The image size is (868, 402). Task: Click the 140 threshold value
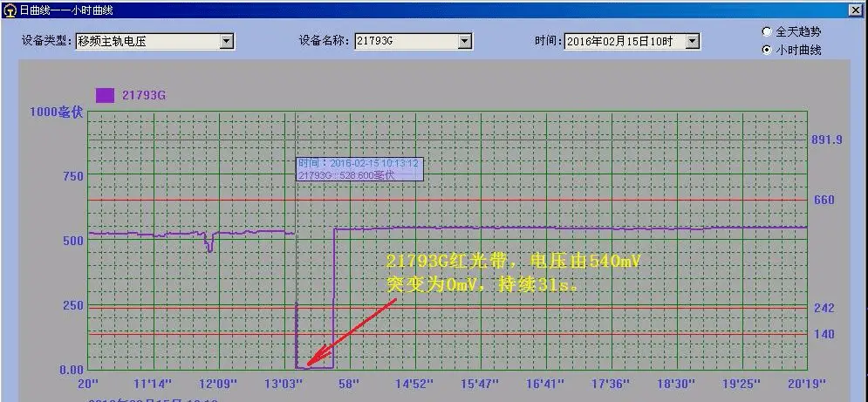[824, 334]
